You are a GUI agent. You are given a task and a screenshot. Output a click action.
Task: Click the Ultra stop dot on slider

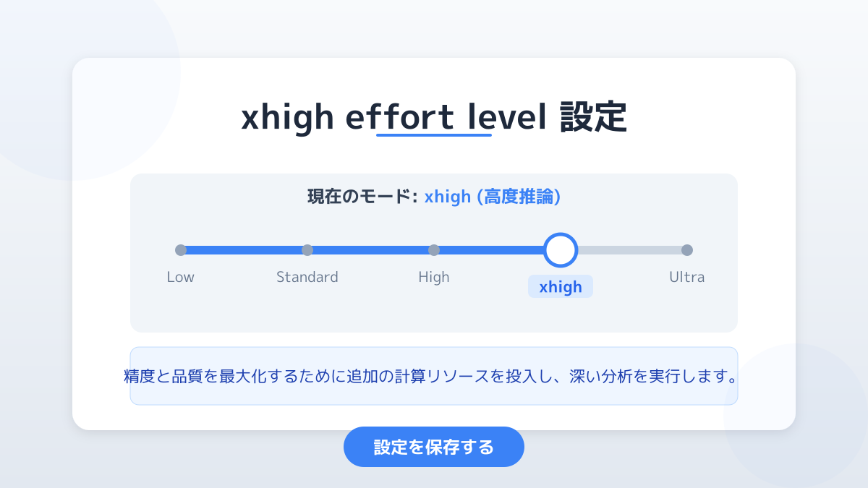click(687, 250)
